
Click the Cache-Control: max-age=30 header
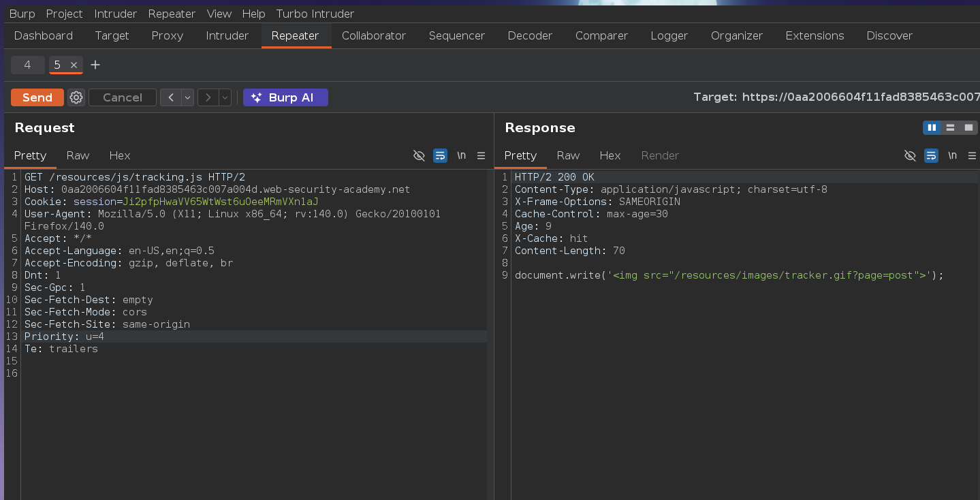coord(591,214)
